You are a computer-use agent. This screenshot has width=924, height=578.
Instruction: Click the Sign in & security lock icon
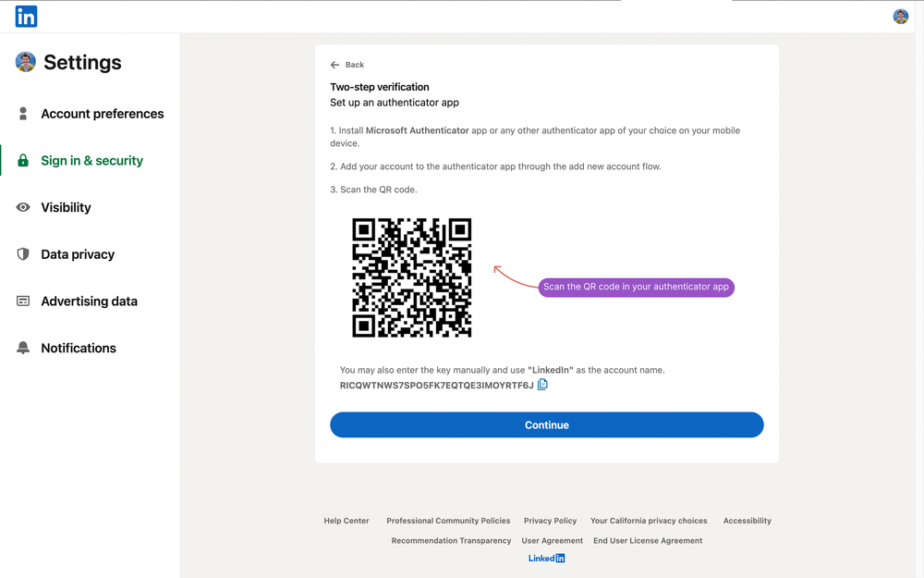(x=23, y=160)
